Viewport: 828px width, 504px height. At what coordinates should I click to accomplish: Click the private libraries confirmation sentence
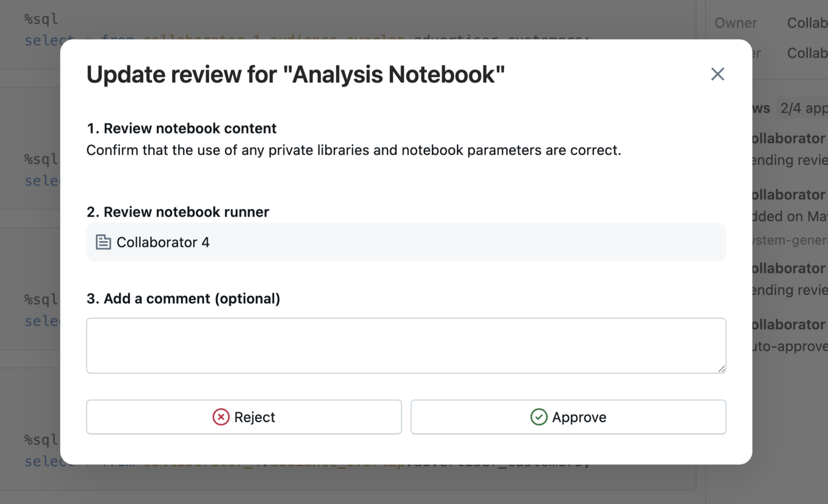pyautogui.click(x=353, y=150)
